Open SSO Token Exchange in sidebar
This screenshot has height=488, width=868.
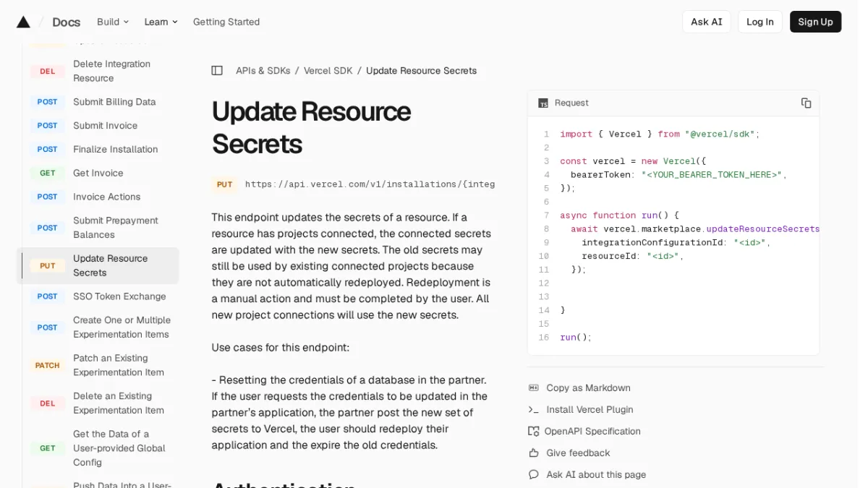coord(119,296)
